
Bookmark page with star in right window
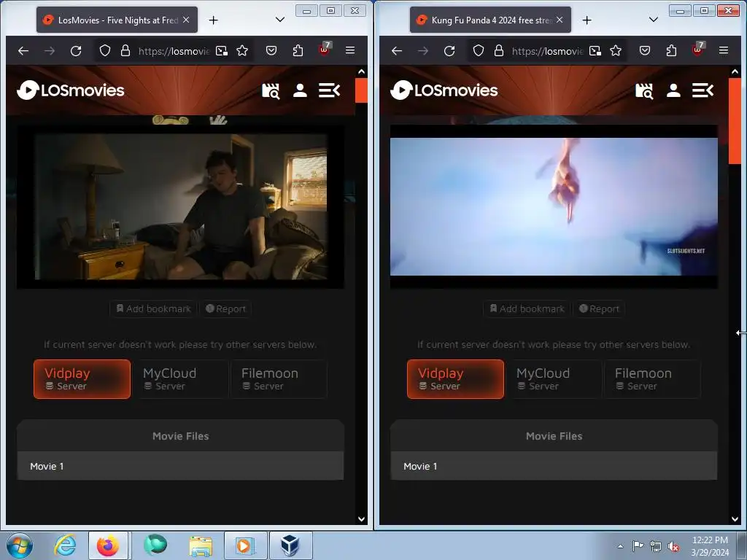point(616,50)
